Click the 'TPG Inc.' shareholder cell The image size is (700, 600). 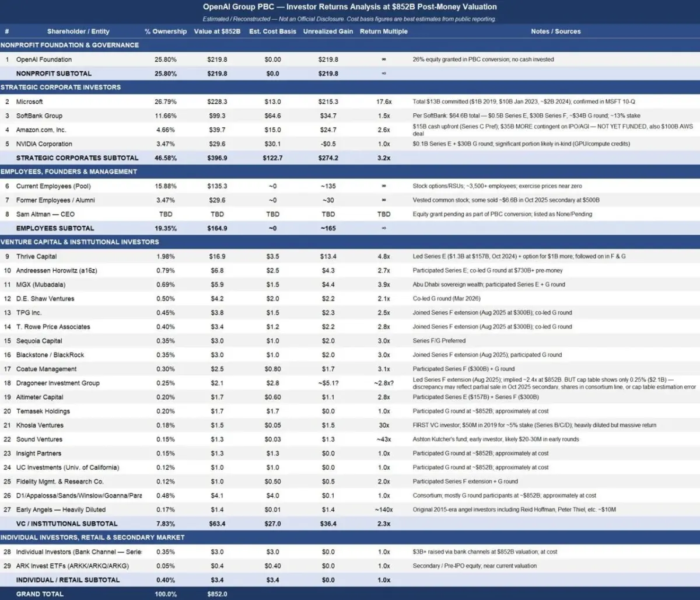pos(29,312)
